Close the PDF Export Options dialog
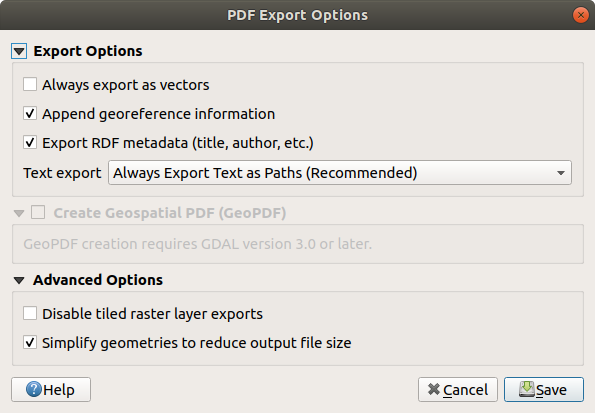The image size is (595, 413). pos(581,15)
